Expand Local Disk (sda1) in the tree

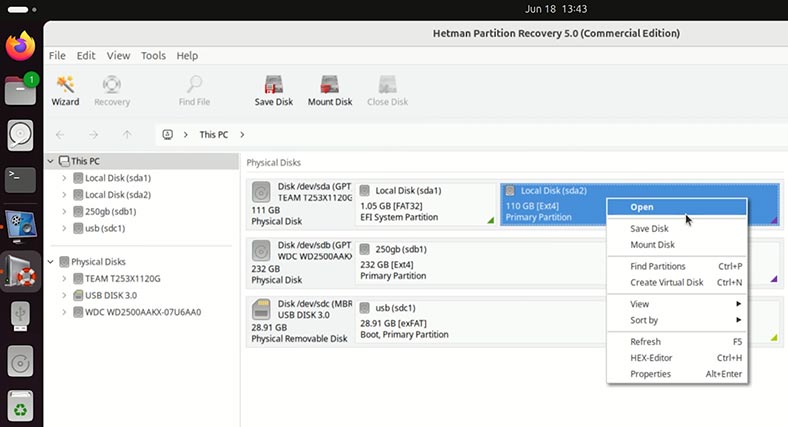pyautogui.click(x=64, y=178)
